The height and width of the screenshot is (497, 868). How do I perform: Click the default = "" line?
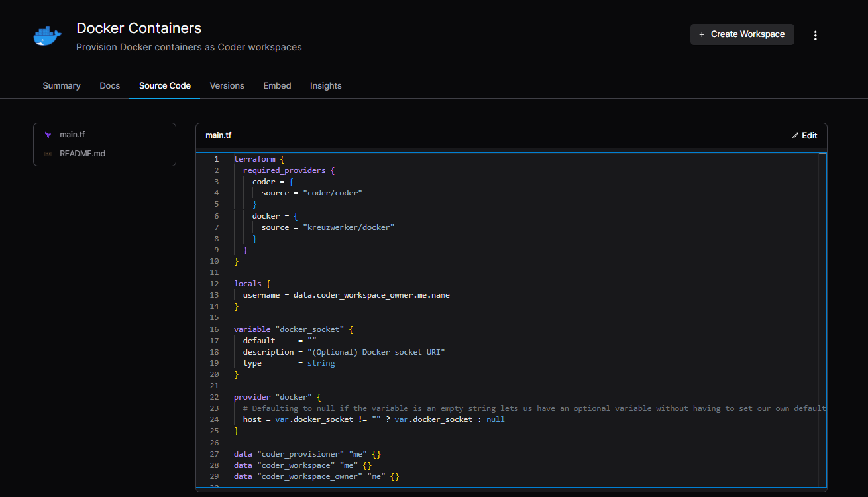280,341
